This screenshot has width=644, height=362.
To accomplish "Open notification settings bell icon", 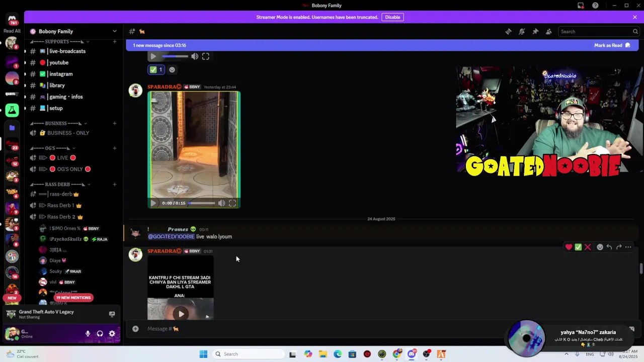I will [522, 31].
